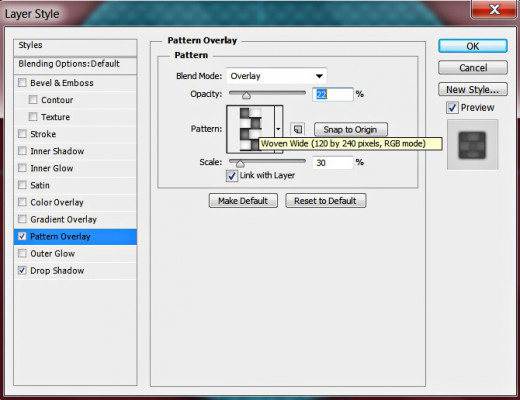Click Make Default button

[243, 201]
